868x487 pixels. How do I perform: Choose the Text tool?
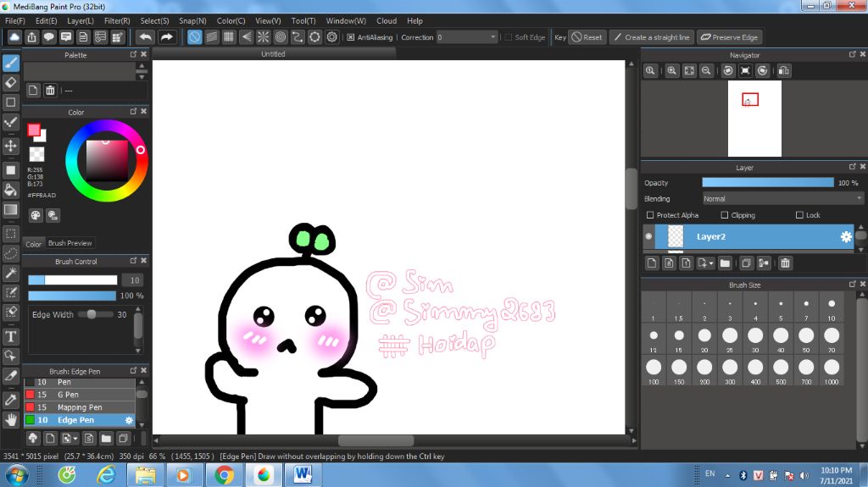[11, 337]
